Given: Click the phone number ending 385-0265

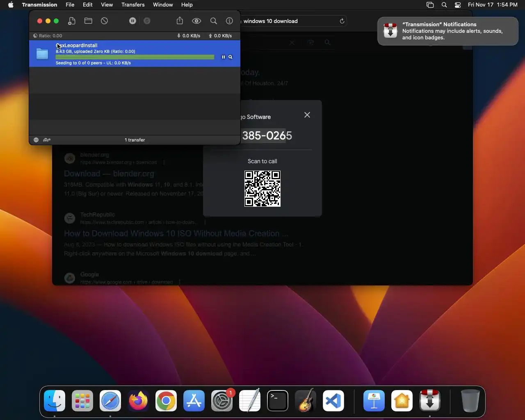Looking at the screenshot, I should click(267, 135).
